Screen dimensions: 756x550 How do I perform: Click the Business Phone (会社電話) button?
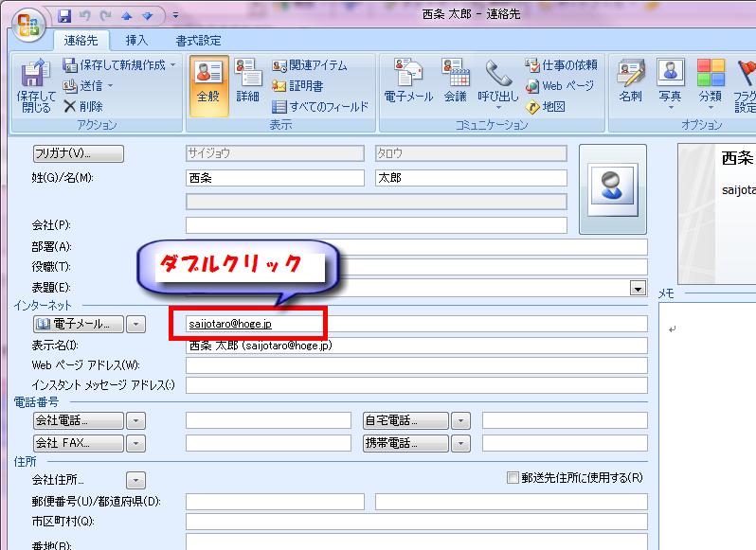point(78,420)
